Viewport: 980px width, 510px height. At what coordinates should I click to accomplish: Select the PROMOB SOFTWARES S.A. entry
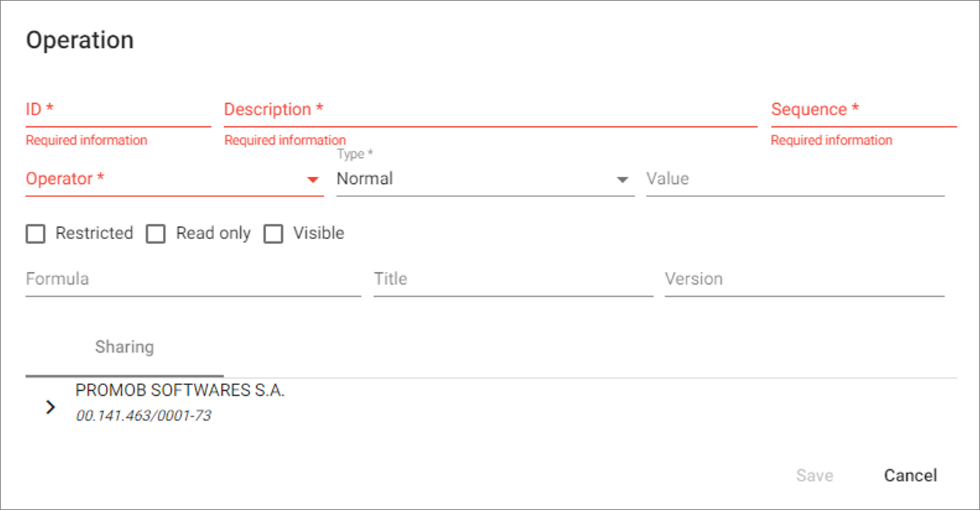point(180,391)
